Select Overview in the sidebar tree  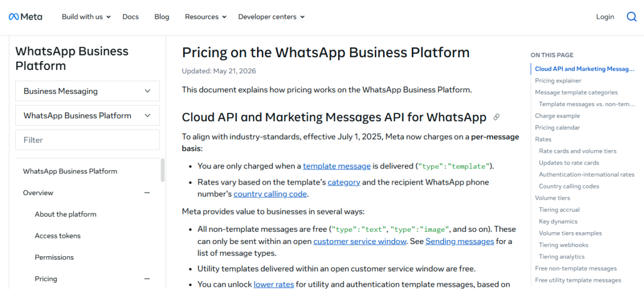38,193
